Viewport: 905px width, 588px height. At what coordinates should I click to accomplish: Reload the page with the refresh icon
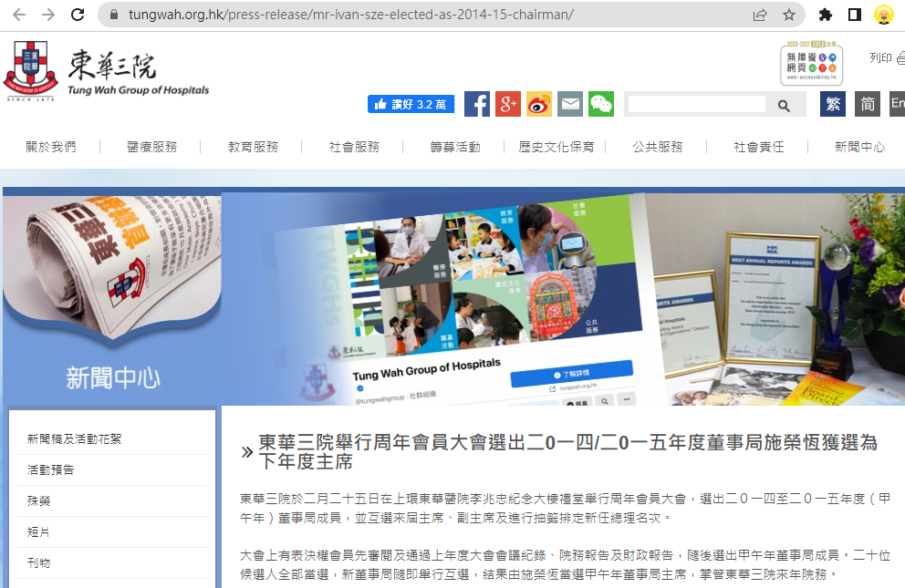[78, 15]
